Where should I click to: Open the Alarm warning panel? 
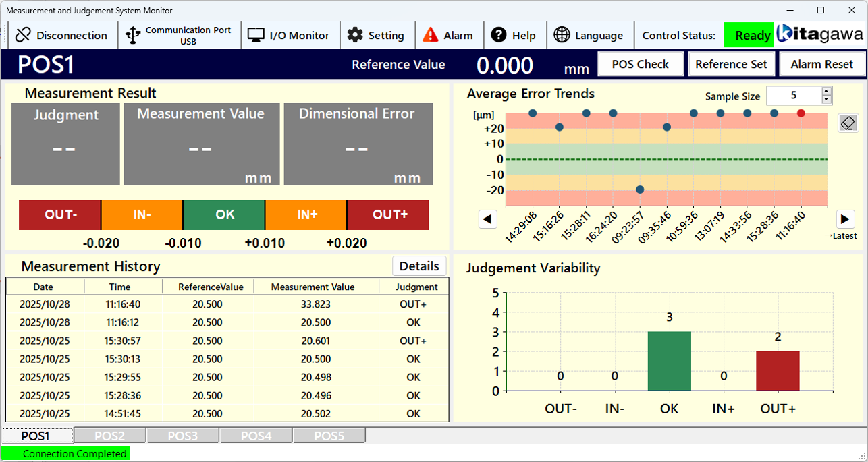tap(447, 35)
